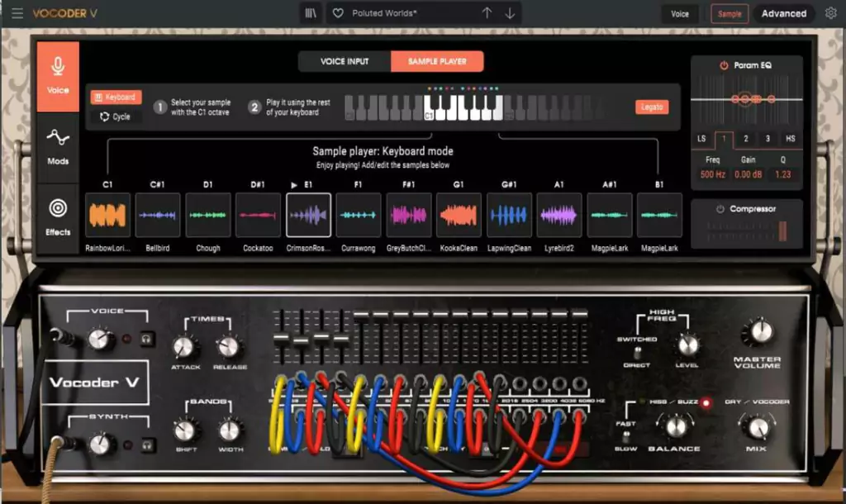The image size is (846, 504).
Task: Enable Keyboard sample mode
Action: pos(116,97)
